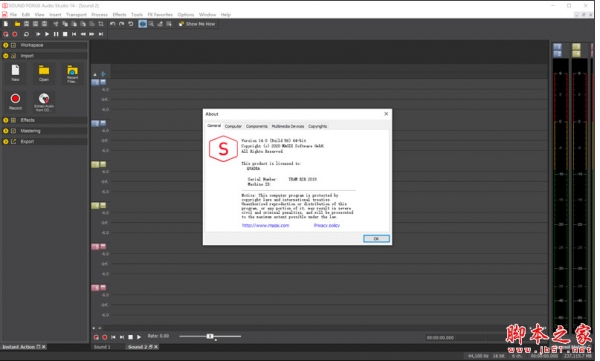Expand the Effects section
The width and height of the screenshot is (600, 361).
[x=6, y=120]
